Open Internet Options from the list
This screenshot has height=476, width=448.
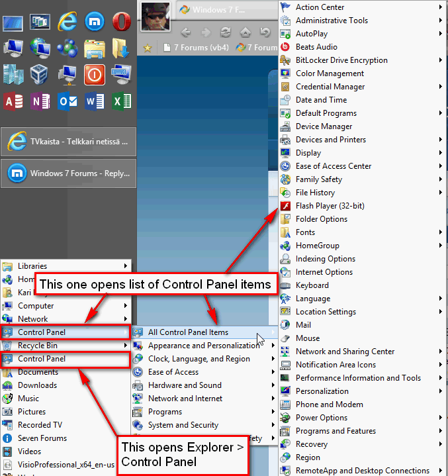[x=363, y=272]
